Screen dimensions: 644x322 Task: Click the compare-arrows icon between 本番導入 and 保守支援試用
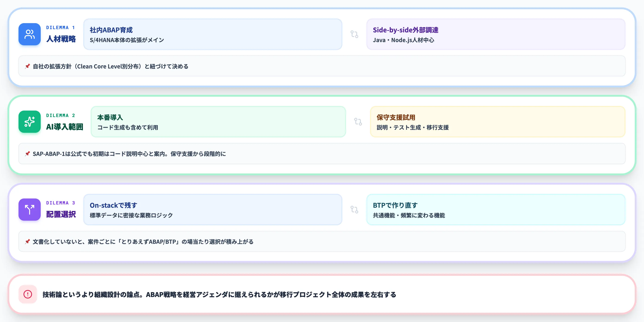click(x=358, y=122)
